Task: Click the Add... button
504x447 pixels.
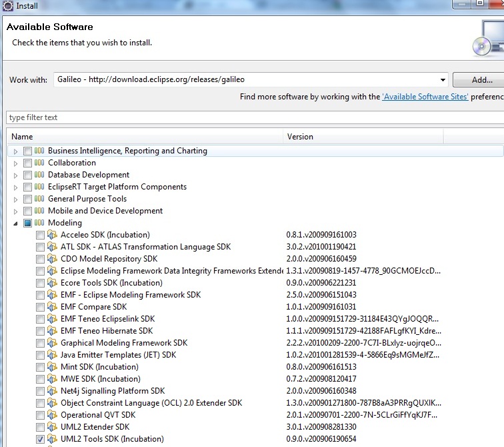Action: click(x=478, y=80)
